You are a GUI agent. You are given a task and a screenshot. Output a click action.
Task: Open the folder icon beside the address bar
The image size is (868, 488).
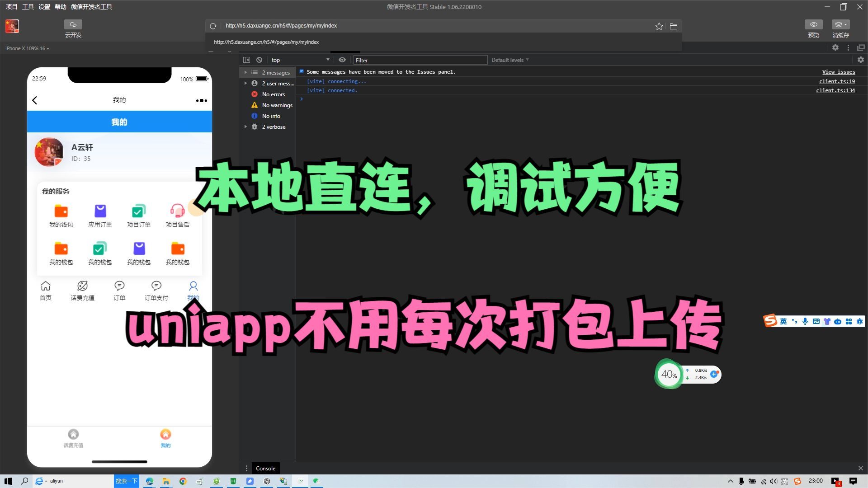(x=673, y=26)
